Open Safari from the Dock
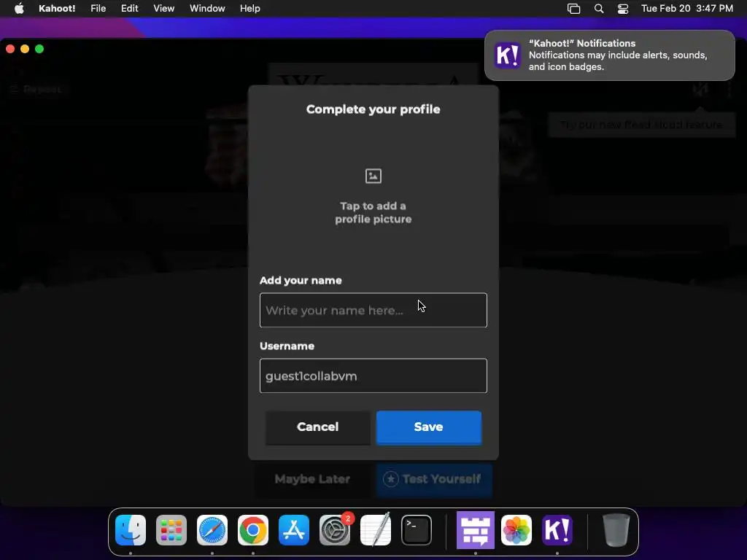The height and width of the screenshot is (560, 747). 212,530
